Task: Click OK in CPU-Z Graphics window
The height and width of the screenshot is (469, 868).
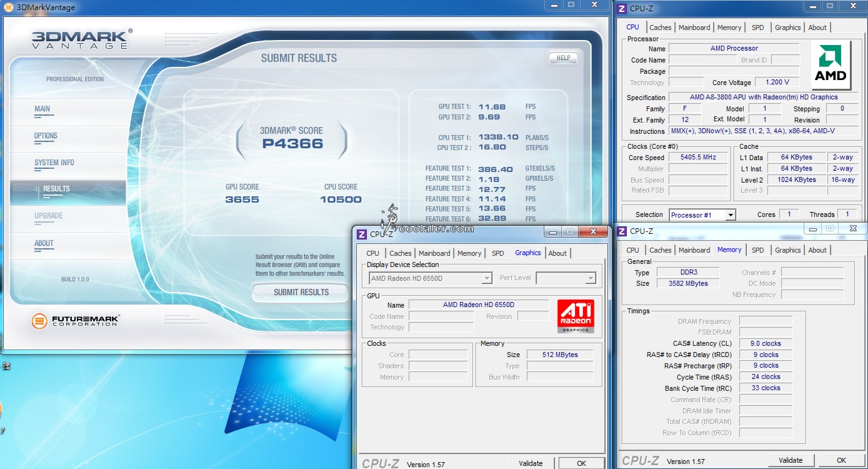Action: 581,463
